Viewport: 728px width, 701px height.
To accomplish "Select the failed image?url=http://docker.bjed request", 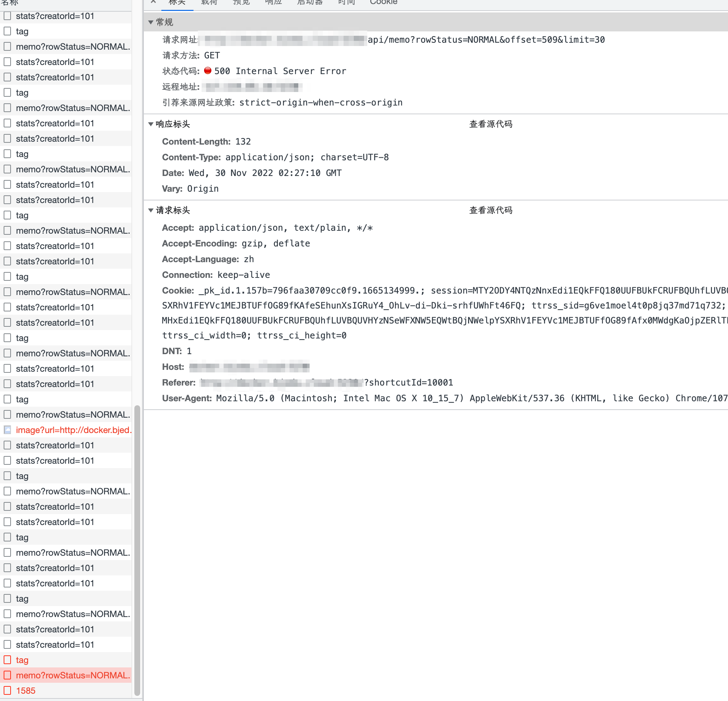I will click(73, 430).
